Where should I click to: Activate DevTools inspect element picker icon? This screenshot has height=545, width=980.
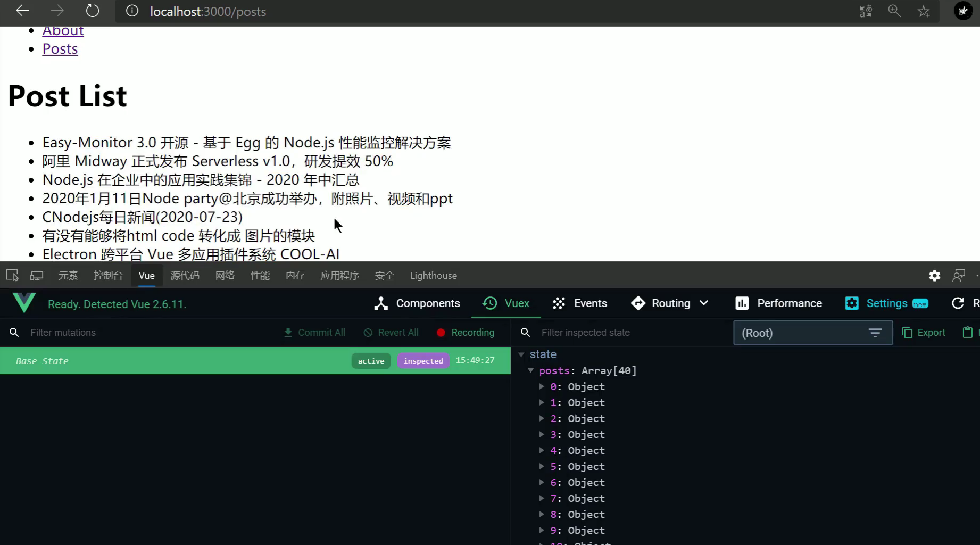[x=12, y=275]
